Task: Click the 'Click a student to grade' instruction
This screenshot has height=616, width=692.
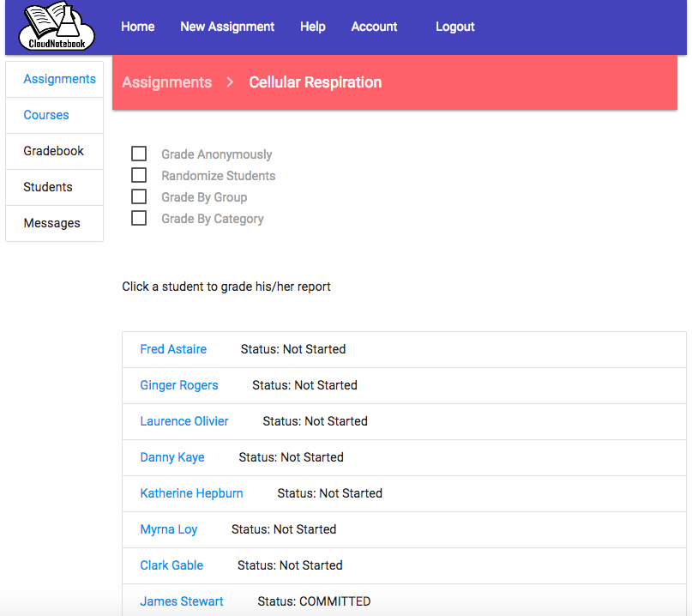Action: (226, 287)
